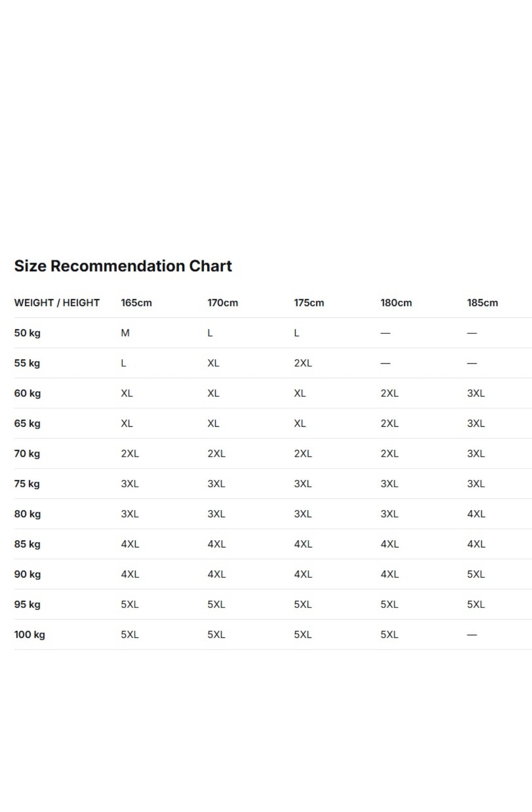The height and width of the screenshot is (812, 532).
Task: Click the 50 kg row label
Action: pos(27,333)
